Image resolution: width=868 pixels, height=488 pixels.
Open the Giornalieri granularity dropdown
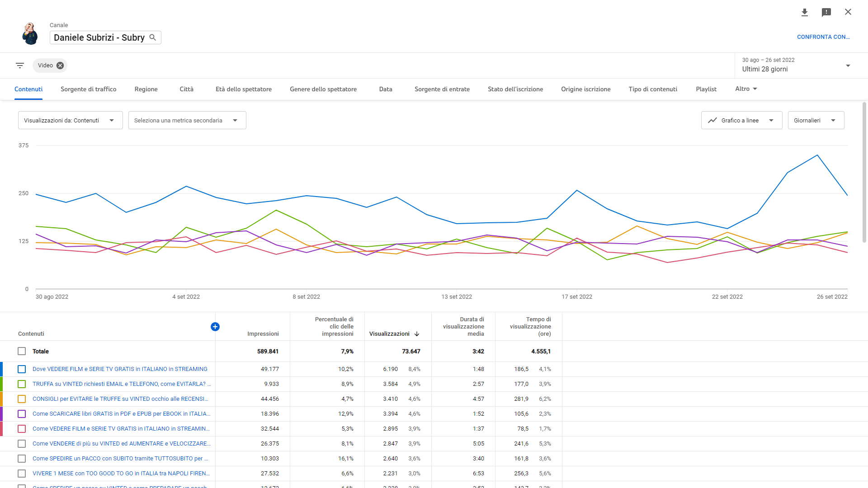tap(816, 120)
